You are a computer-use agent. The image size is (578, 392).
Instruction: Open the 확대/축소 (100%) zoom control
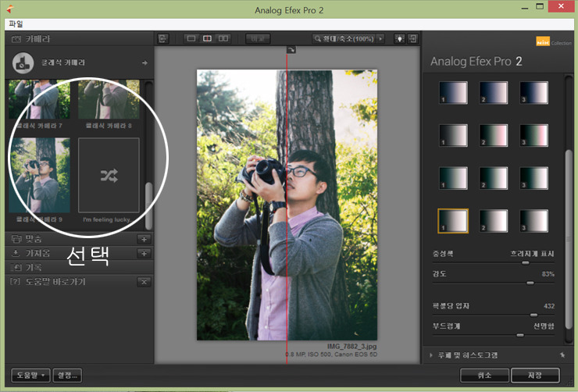pyautogui.click(x=344, y=39)
